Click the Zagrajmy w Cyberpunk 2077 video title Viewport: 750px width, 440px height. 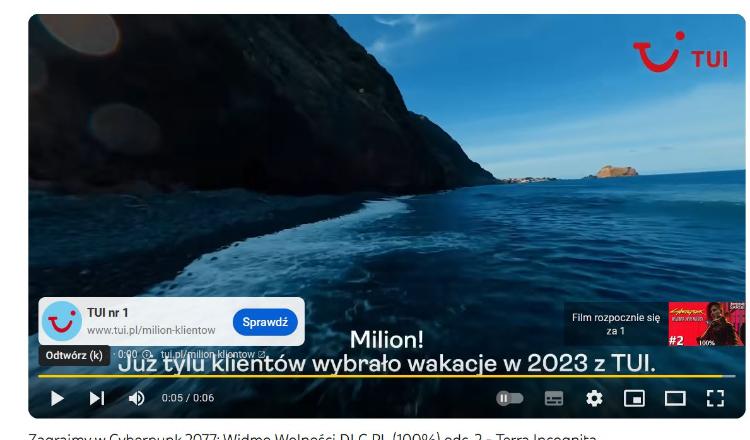tap(313, 436)
